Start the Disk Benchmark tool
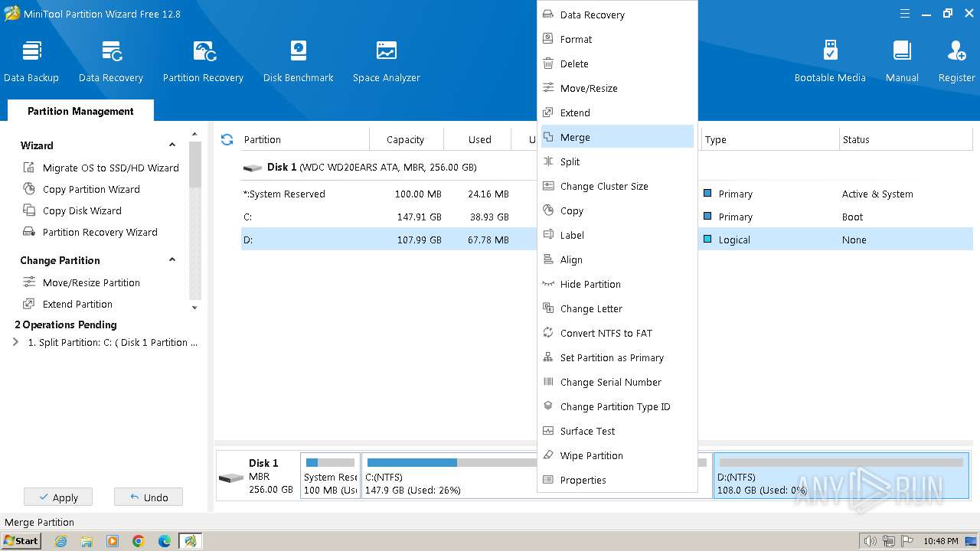 tap(299, 61)
